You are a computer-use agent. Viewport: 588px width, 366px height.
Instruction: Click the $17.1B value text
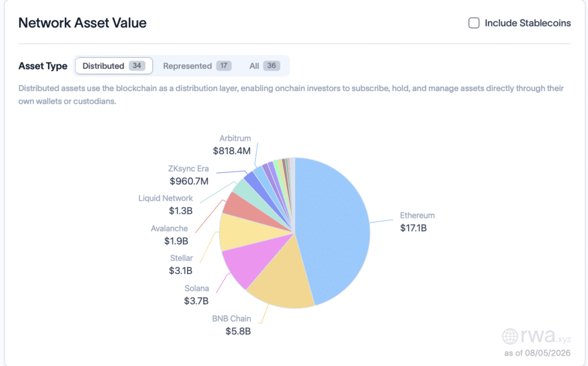[413, 228]
